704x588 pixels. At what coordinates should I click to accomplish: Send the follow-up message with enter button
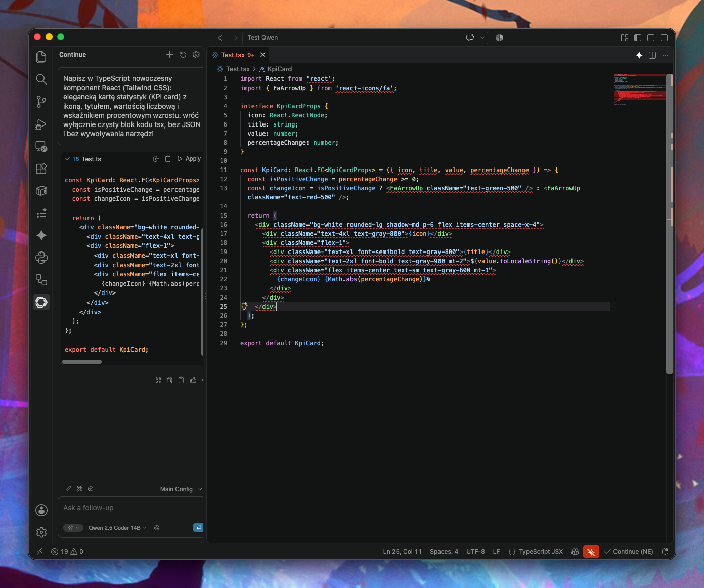[198, 528]
